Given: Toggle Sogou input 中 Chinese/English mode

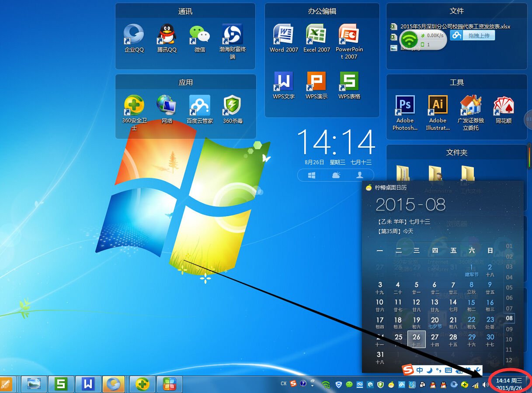Looking at the screenshot, I should [x=420, y=370].
